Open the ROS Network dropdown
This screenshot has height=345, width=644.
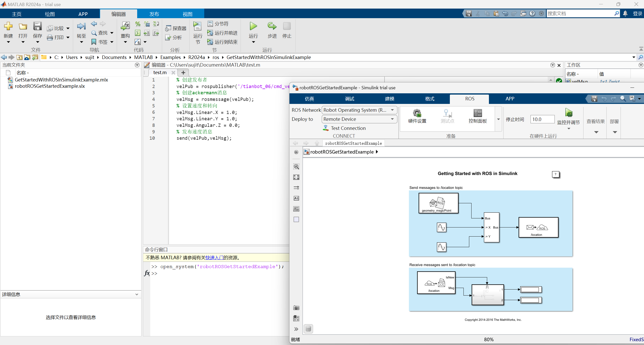point(360,110)
